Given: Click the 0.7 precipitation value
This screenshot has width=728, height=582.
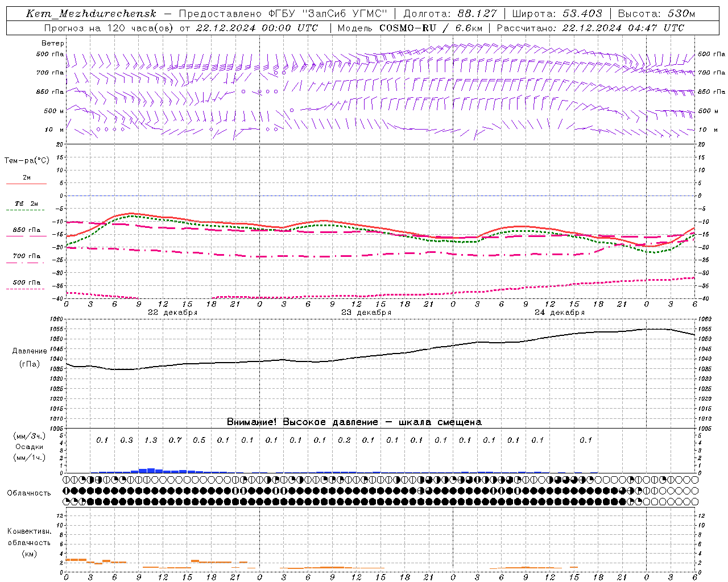Looking at the screenshot, I should pyautogui.click(x=175, y=440).
